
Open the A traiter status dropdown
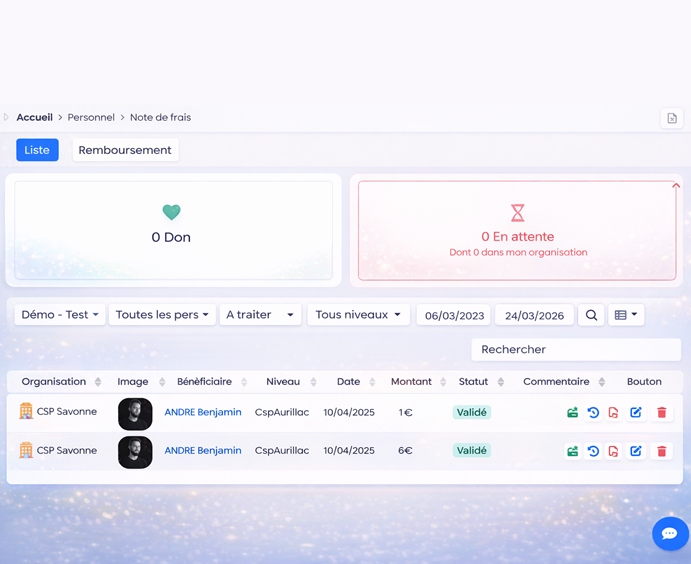[260, 315]
